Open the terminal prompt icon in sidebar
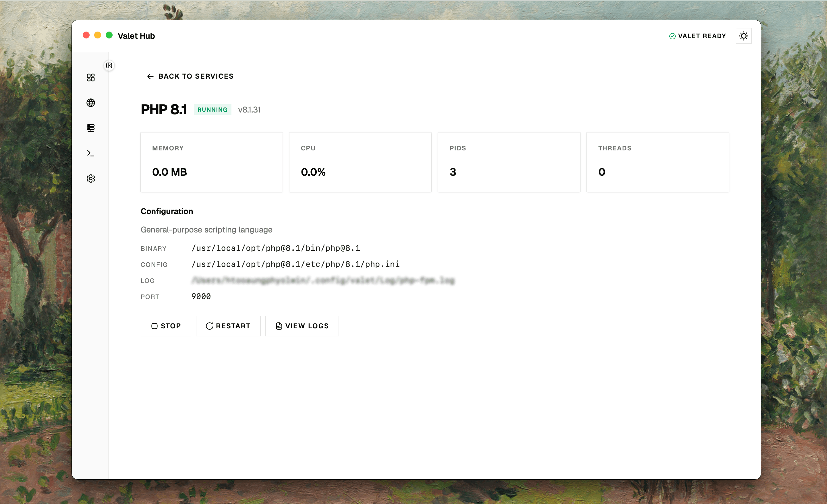 point(91,153)
